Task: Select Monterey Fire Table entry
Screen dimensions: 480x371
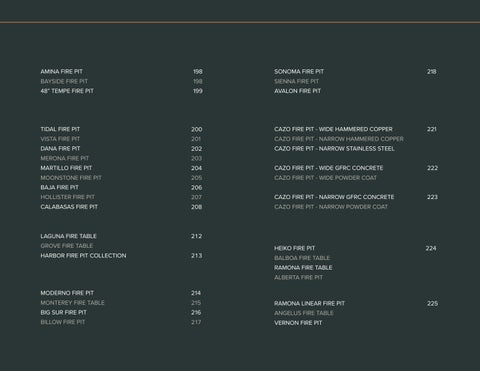Action: click(x=72, y=303)
